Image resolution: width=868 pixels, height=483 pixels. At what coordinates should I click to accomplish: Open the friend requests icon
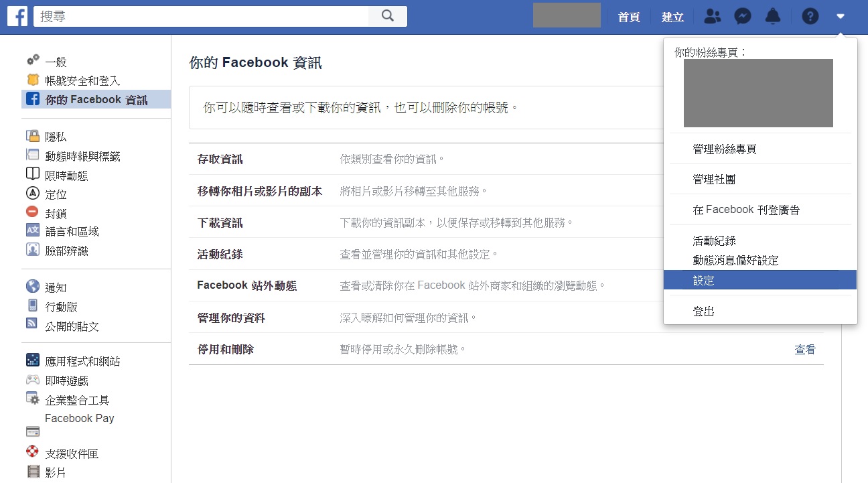[713, 17]
